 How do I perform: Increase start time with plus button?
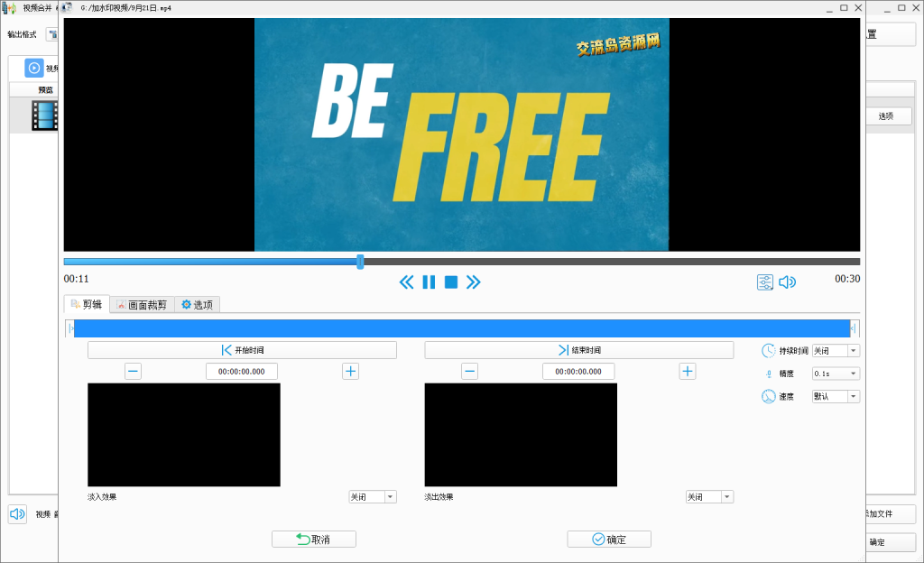point(350,371)
